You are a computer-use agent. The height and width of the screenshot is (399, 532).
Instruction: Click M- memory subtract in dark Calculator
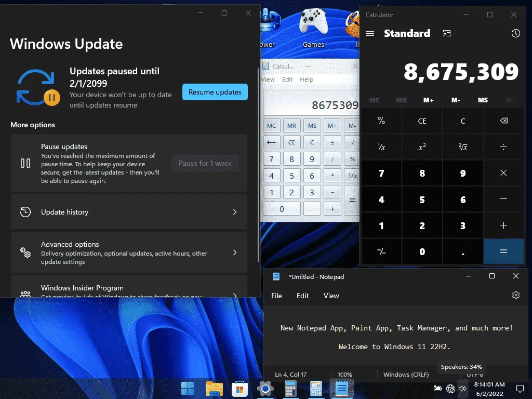click(456, 100)
